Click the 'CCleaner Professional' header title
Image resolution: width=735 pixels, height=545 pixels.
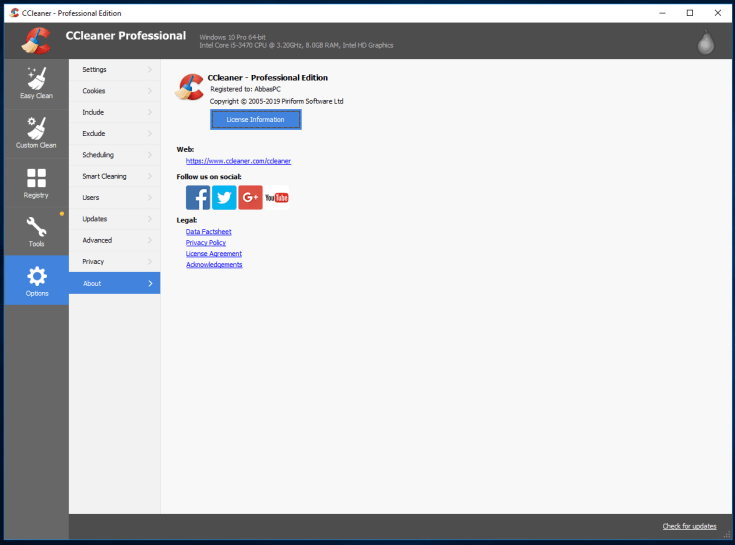point(126,36)
